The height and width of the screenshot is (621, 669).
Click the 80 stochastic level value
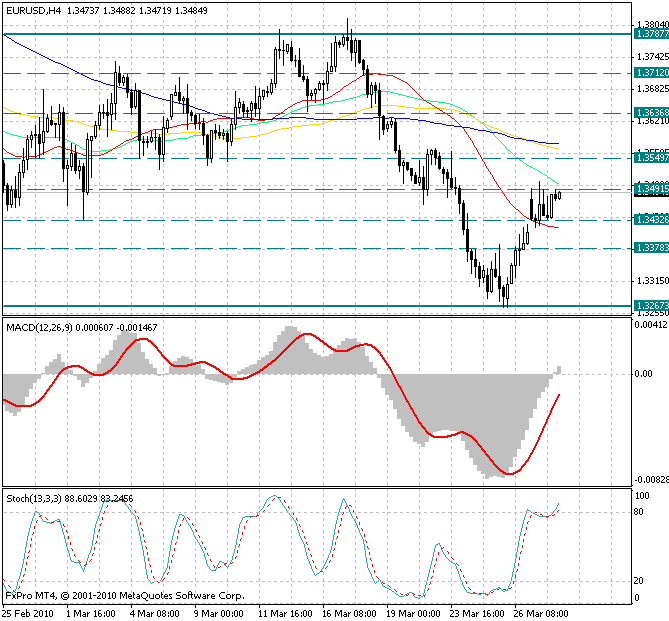pos(639,512)
